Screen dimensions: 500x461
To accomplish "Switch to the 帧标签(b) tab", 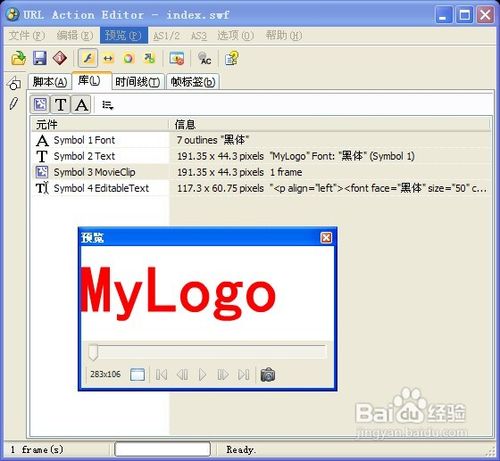I will [x=193, y=82].
